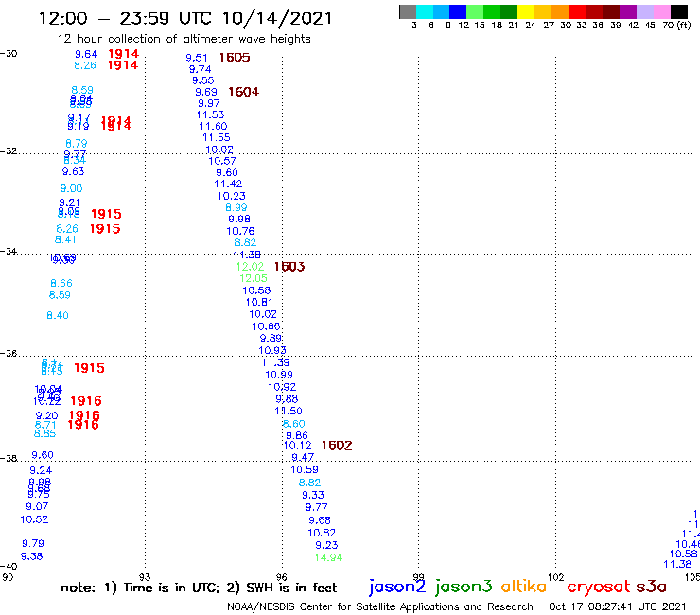Select wave height value 11.53

tap(210, 114)
